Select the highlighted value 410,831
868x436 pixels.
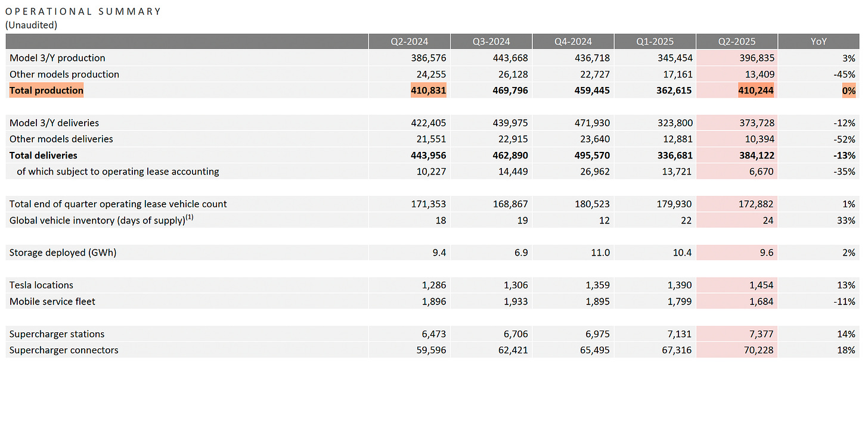pos(428,91)
